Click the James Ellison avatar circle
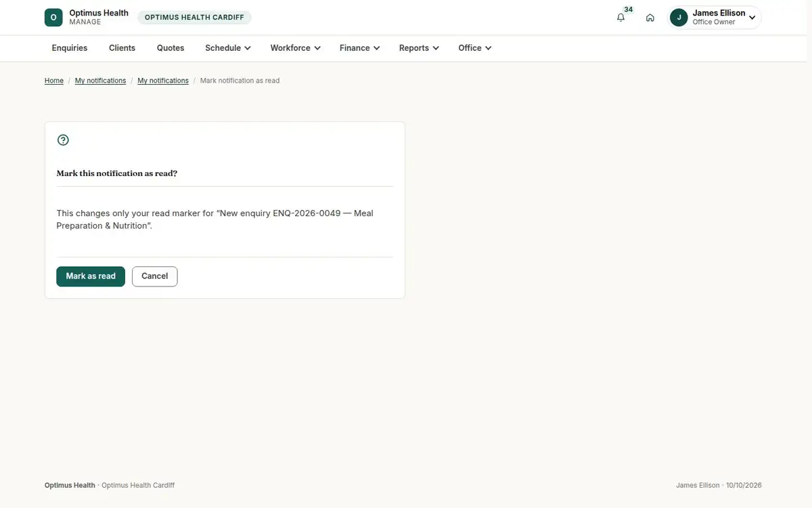Image resolution: width=812 pixels, height=508 pixels. coord(679,18)
